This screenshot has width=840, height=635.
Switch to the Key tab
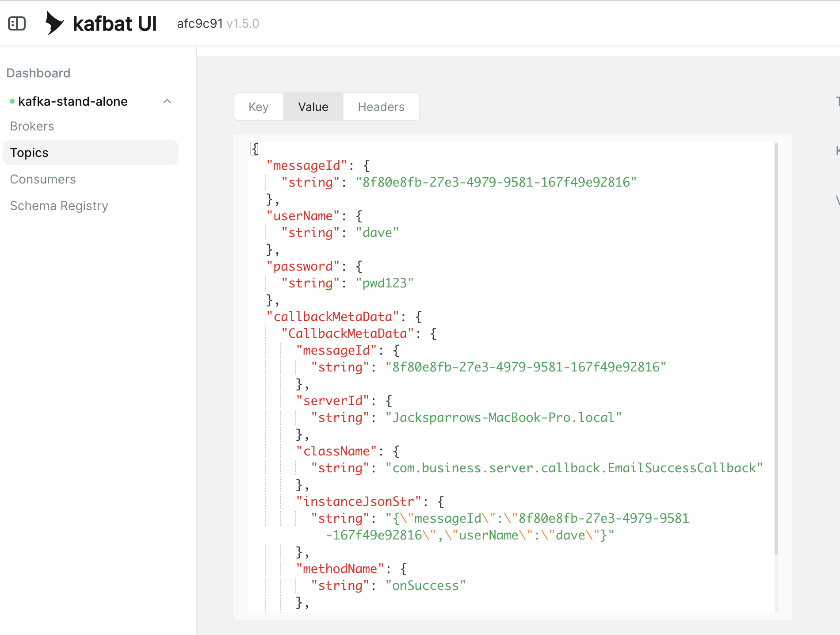[x=259, y=107]
